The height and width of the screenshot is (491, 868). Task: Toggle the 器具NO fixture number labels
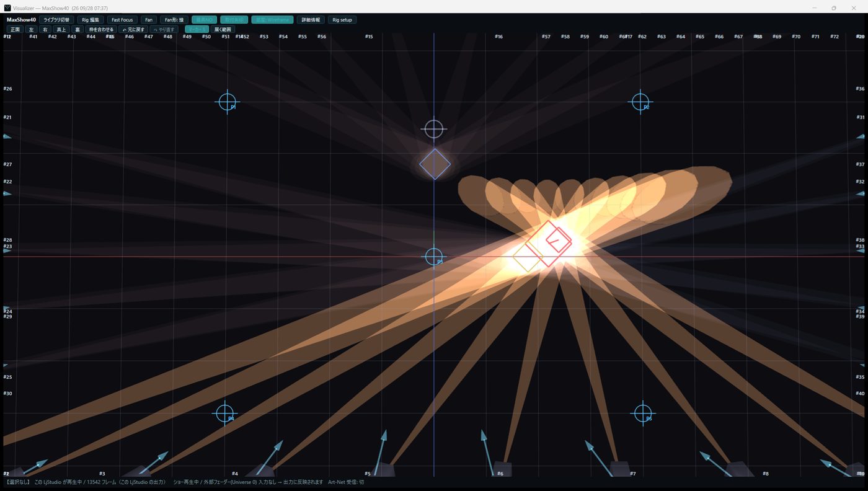pos(204,20)
